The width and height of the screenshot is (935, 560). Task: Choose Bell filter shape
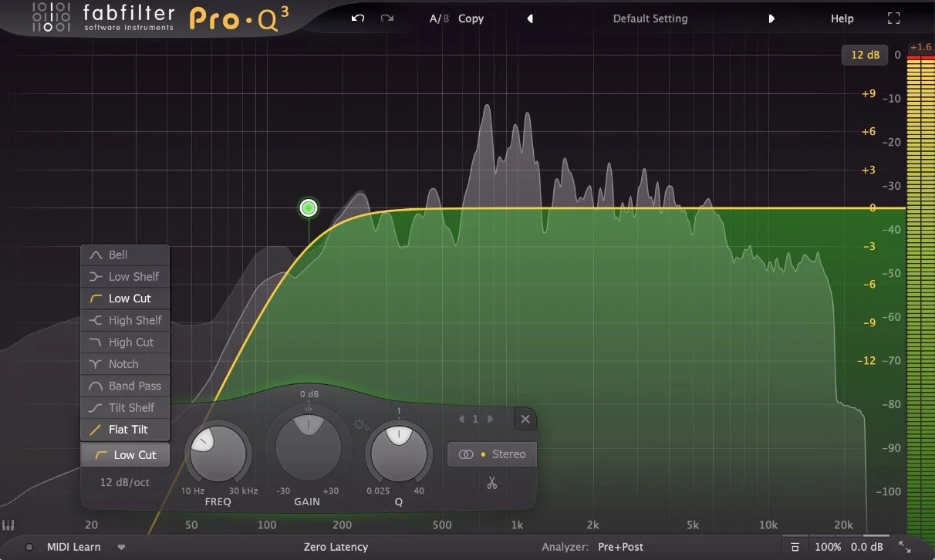(125, 255)
